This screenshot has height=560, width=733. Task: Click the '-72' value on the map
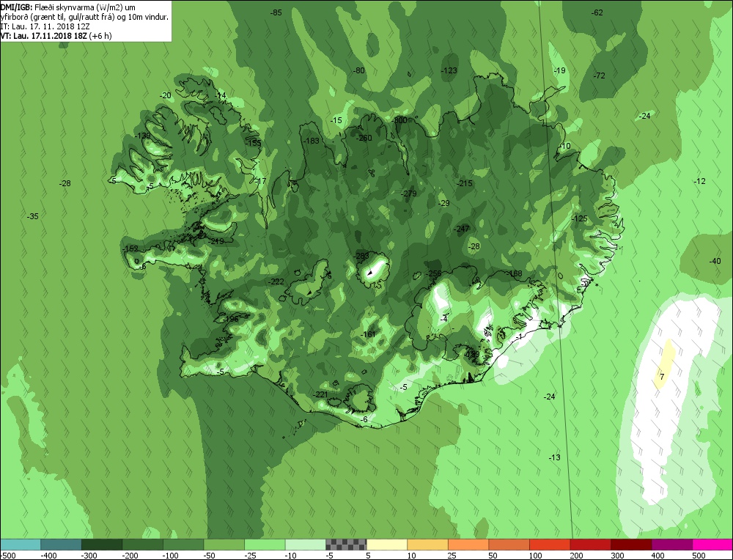pos(599,75)
